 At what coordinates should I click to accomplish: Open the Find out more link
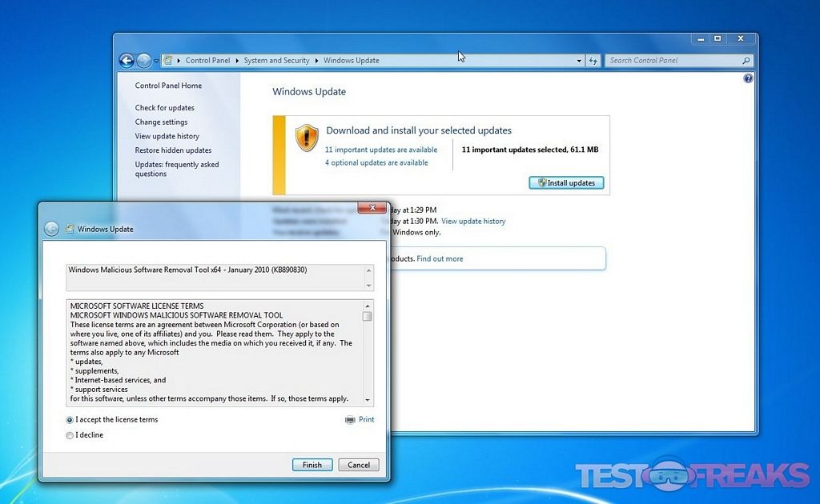(x=440, y=258)
